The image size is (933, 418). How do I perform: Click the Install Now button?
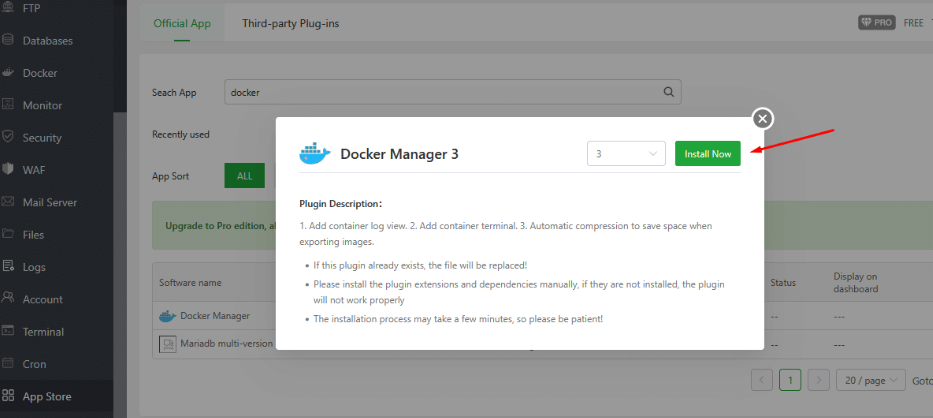tap(707, 154)
